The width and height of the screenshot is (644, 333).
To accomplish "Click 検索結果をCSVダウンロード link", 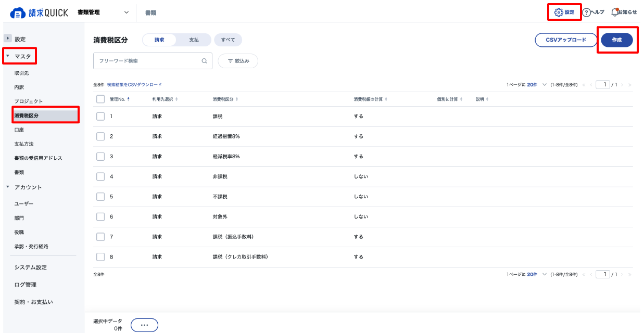I will pos(134,84).
